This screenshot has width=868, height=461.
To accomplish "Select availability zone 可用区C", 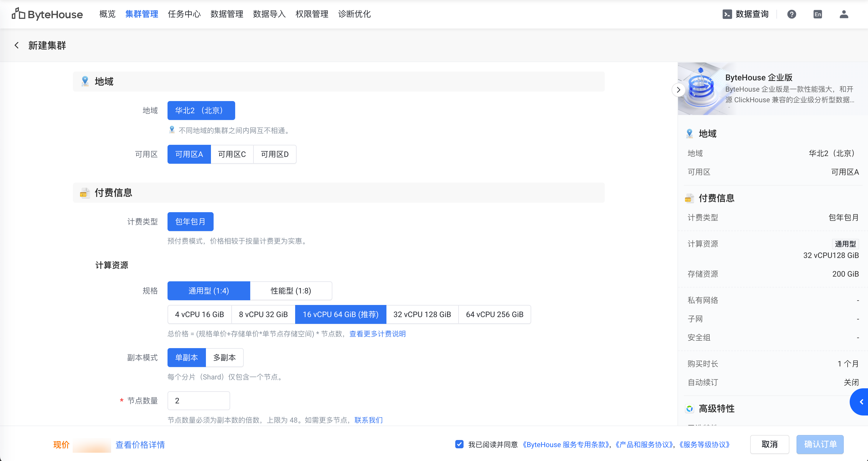I will pos(232,154).
